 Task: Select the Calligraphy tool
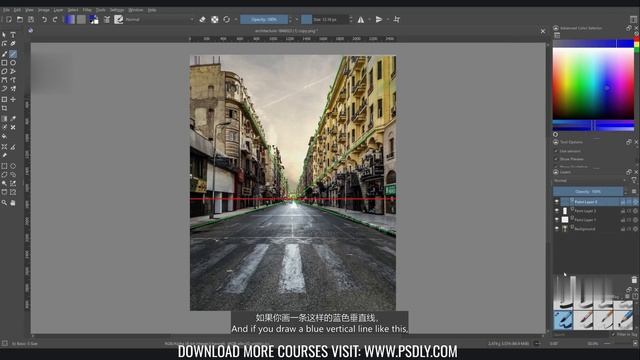pos(13,44)
